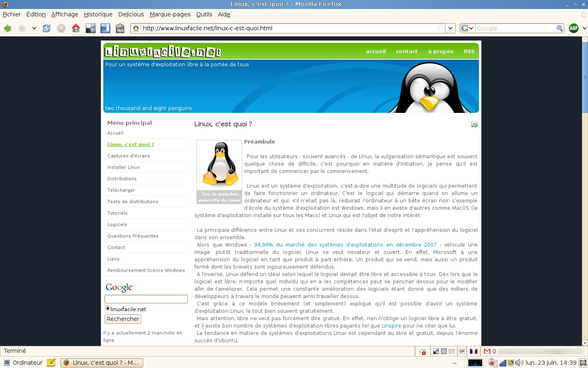Click the Adblock Plus ABP icon
Screen dimensions: 588x368
574,28
